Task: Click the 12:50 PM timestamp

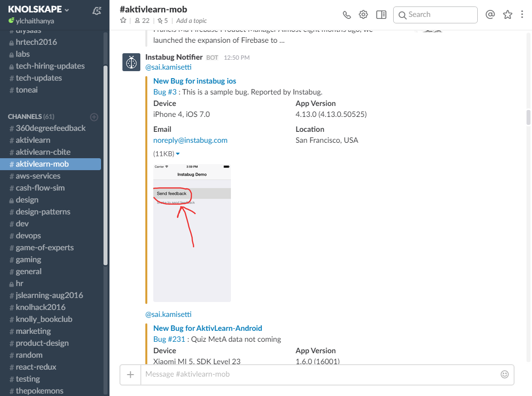Action: [236, 58]
